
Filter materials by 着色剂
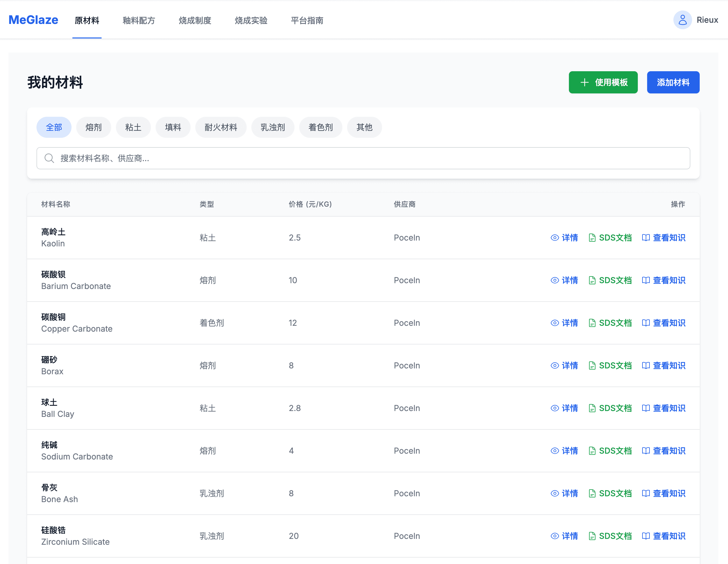[x=321, y=127]
